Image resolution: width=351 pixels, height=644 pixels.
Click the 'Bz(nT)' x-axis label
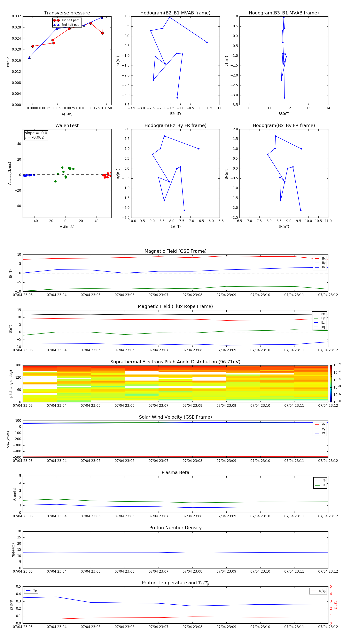pyautogui.click(x=175, y=227)
